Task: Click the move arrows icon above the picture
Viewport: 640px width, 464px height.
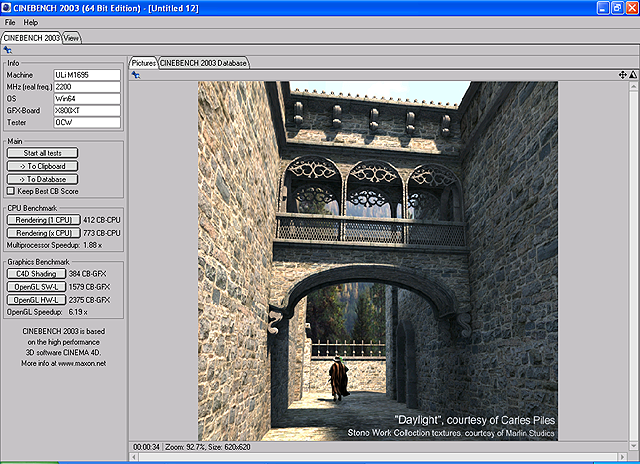Action: point(622,75)
